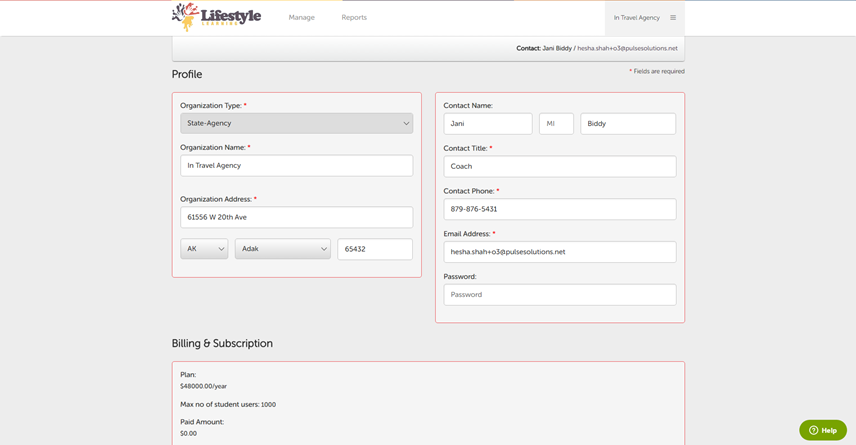Click the In Travel Agency account label

pos(636,18)
